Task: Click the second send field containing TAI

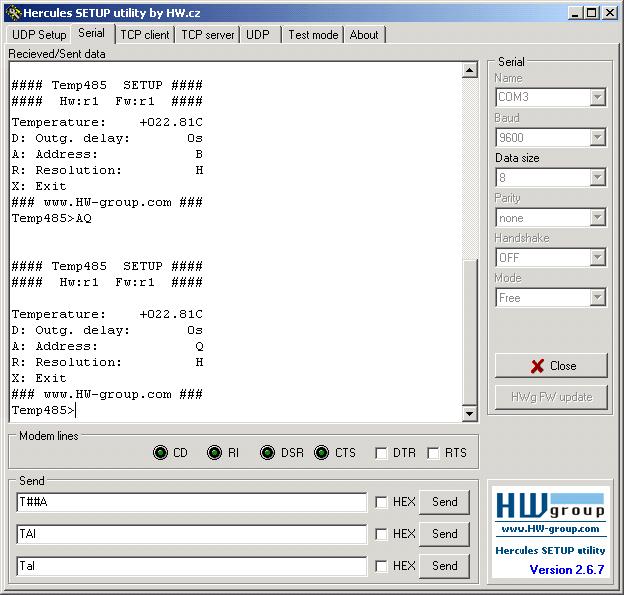Action: 191,534
